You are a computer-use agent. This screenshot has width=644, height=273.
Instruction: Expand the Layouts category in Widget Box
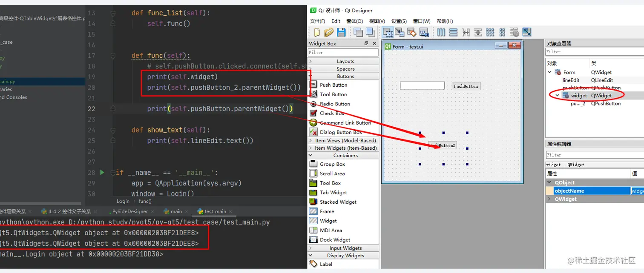[x=343, y=61]
